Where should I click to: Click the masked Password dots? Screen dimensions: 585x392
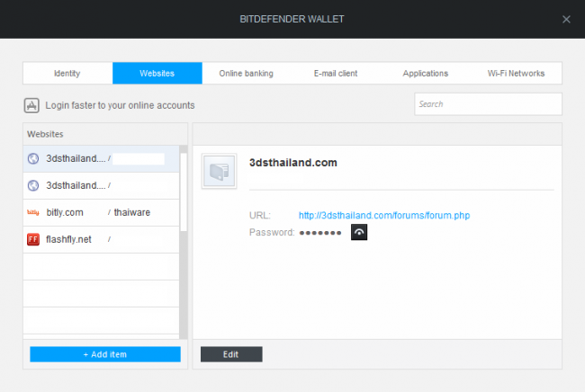(320, 233)
